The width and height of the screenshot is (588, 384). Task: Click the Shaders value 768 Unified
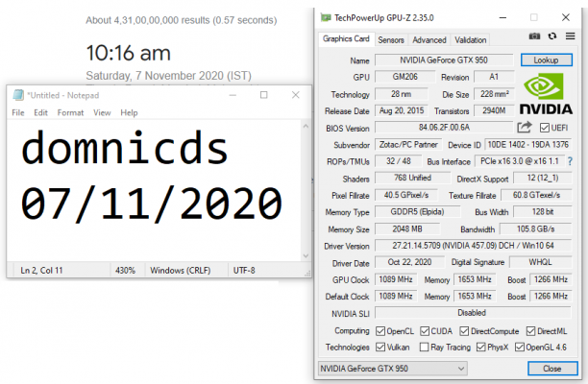(412, 178)
